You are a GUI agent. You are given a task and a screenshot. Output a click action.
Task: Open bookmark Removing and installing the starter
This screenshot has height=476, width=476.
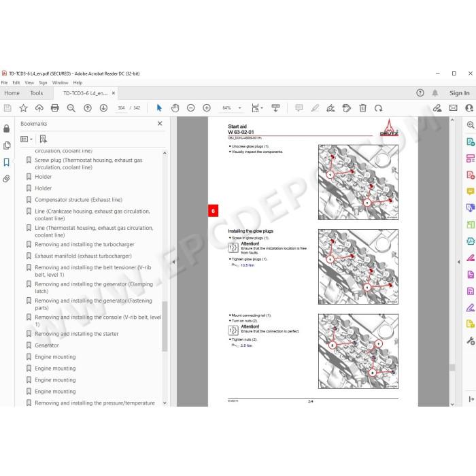(76, 334)
